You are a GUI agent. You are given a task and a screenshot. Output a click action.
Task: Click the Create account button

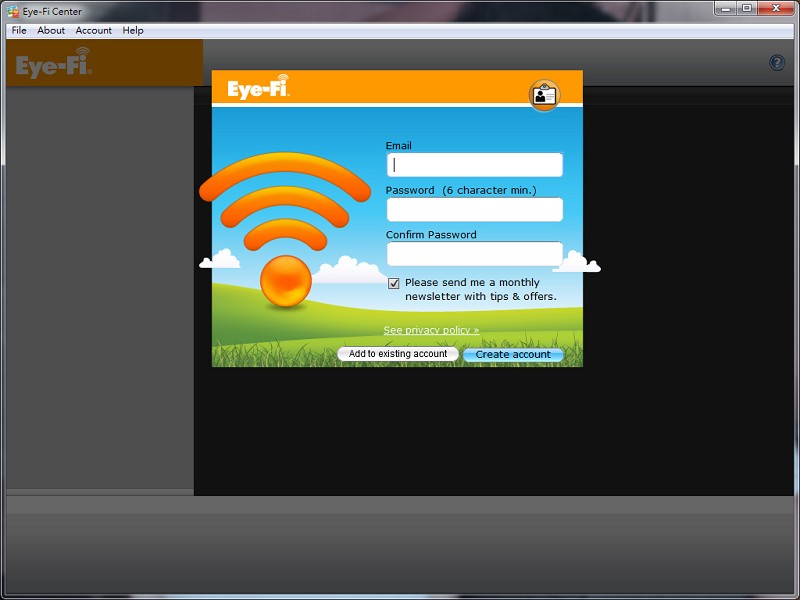pos(513,355)
